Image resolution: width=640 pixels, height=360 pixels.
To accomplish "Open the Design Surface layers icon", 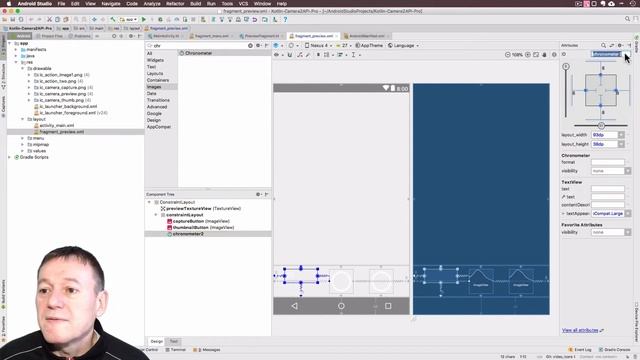I will pos(276,45).
